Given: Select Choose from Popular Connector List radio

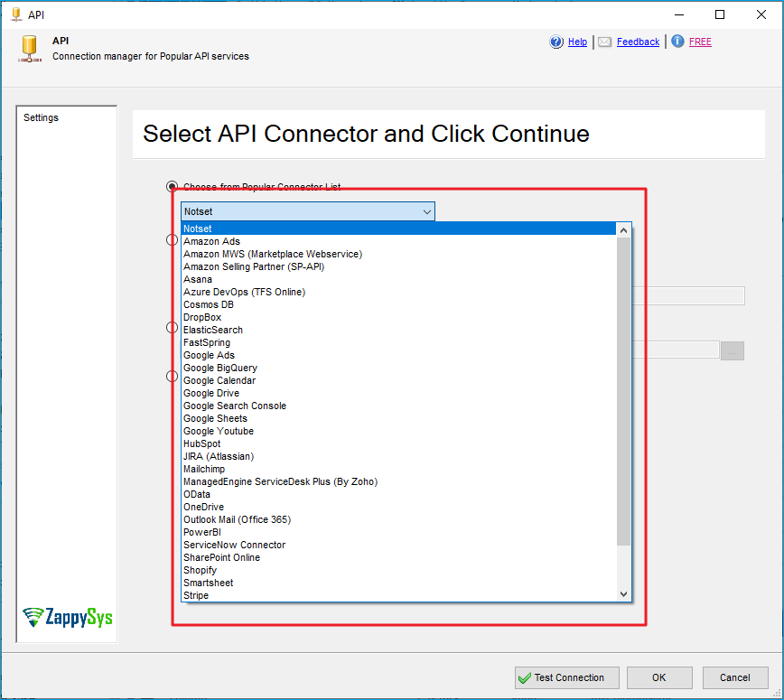Looking at the screenshot, I should (172, 186).
